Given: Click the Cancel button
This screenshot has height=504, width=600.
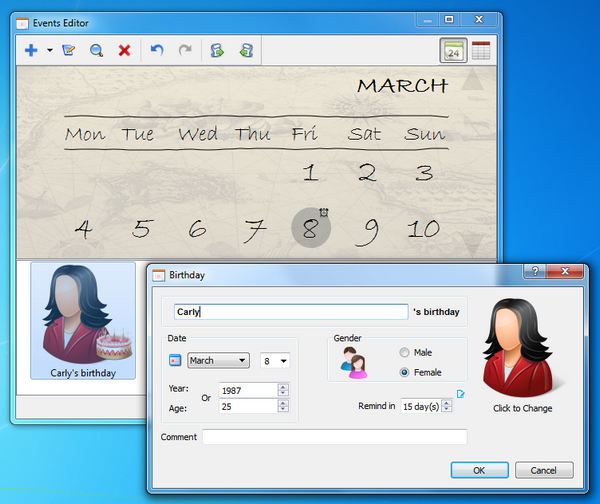Looking at the screenshot, I should tap(544, 470).
